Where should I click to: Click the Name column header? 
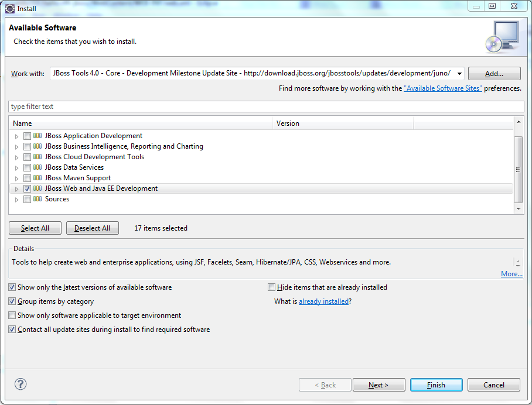141,123
